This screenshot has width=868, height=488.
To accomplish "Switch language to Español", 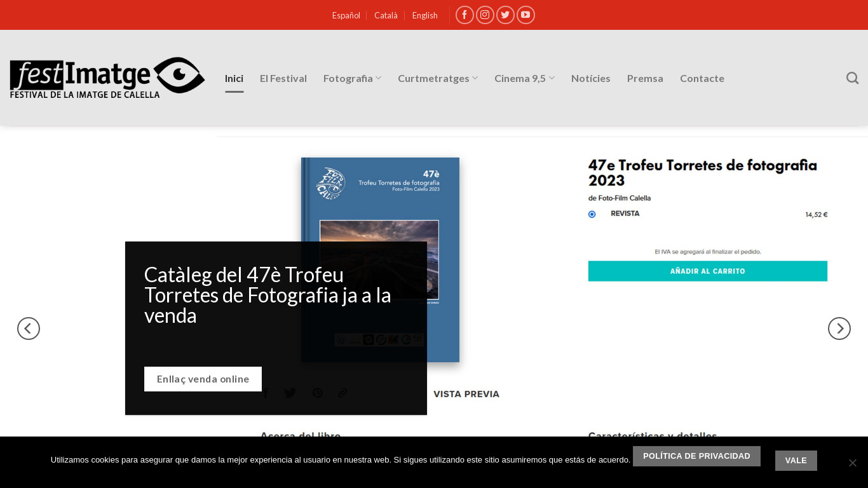I will pos(346,15).
